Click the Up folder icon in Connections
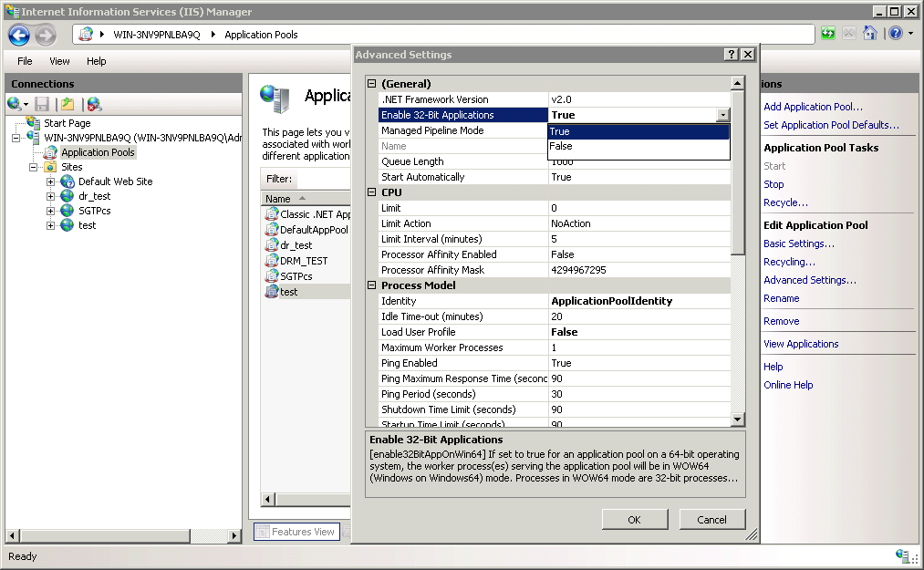The width and height of the screenshot is (924, 570). 67,104
